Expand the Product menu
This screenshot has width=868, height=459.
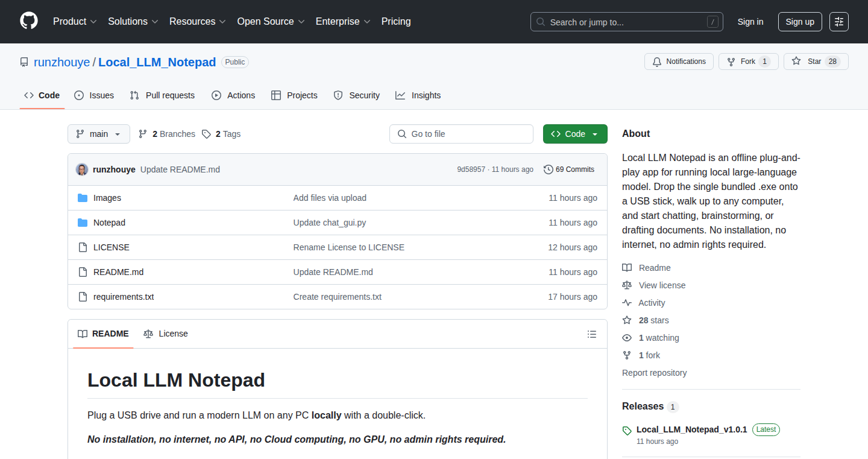coord(75,21)
